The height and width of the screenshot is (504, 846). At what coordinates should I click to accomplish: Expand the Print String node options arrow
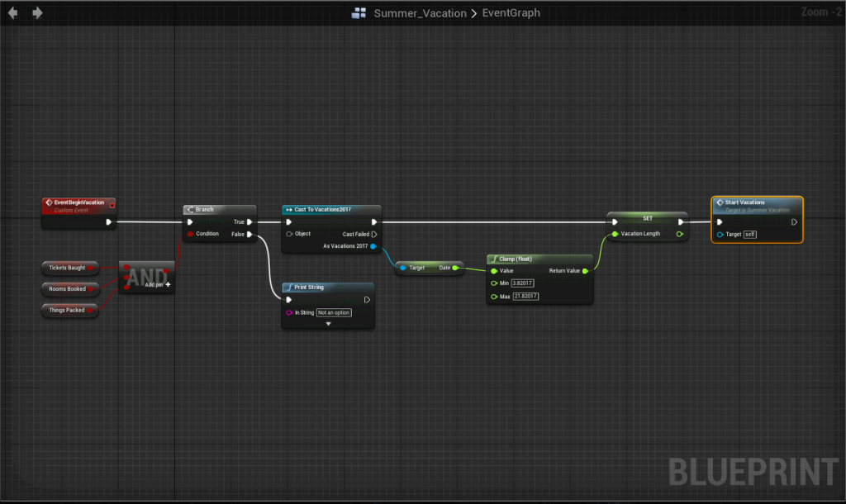(328, 324)
